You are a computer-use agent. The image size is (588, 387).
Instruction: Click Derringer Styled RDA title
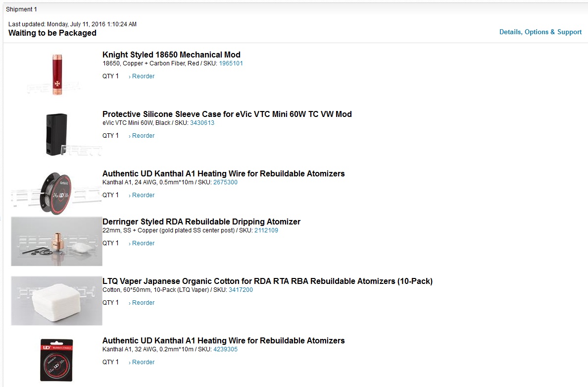(201, 222)
